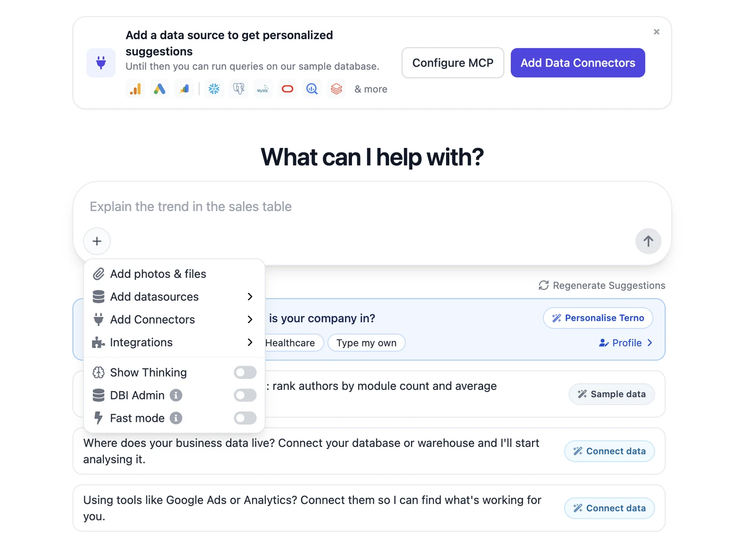756x550 pixels.
Task: Expand the Add Connectors submenu chevron
Action: 250,319
